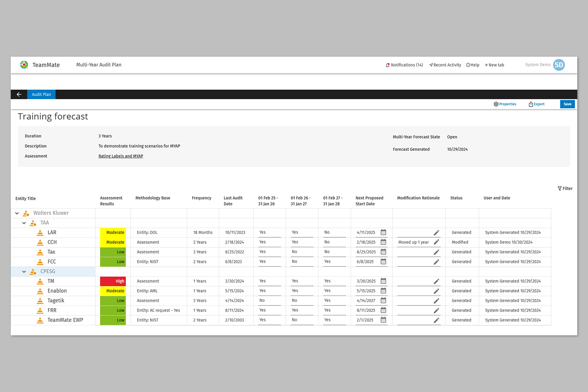Edit modification rationale for CCH row
The height and width of the screenshot is (392, 588).
pyautogui.click(x=436, y=242)
